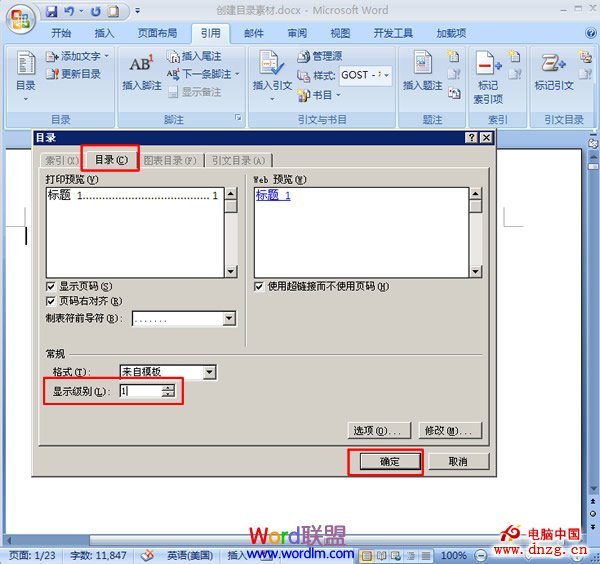The width and height of the screenshot is (600, 564).
Task: Select 引文目录(A) dialog tab
Action: [x=238, y=160]
